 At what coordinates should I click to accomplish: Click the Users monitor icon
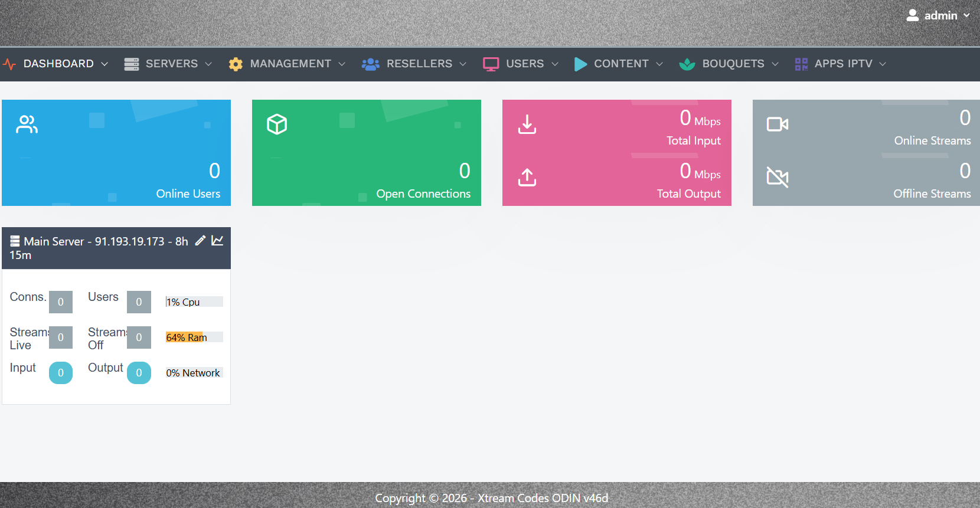pos(491,64)
